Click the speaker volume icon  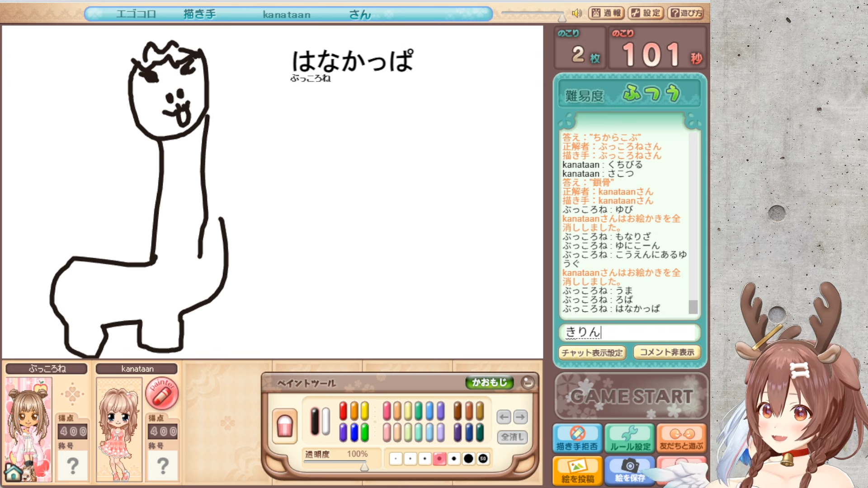pos(576,13)
